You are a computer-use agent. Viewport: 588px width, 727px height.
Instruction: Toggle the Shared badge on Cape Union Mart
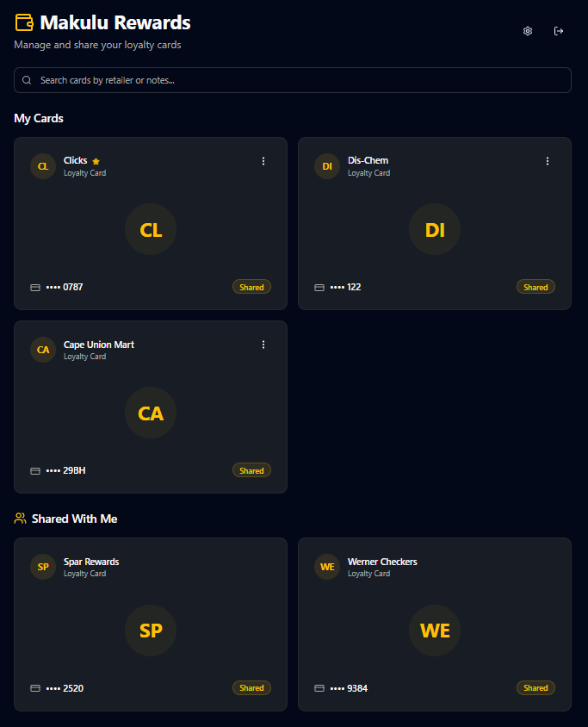251,470
